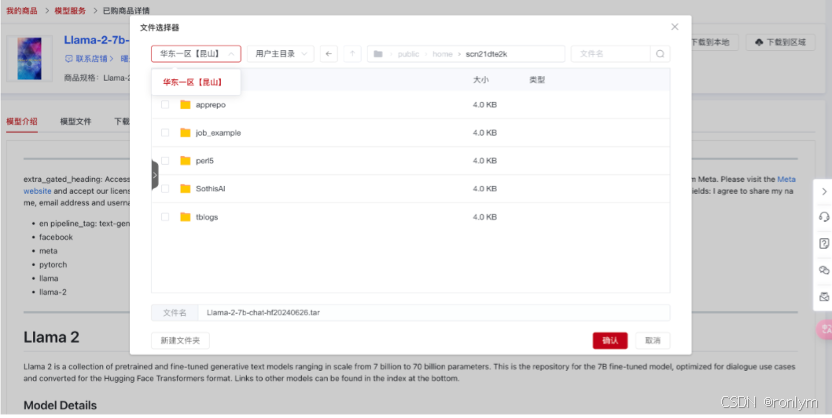Click the tblogs folder icon
832x418 pixels.
pyautogui.click(x=185, y=216)
